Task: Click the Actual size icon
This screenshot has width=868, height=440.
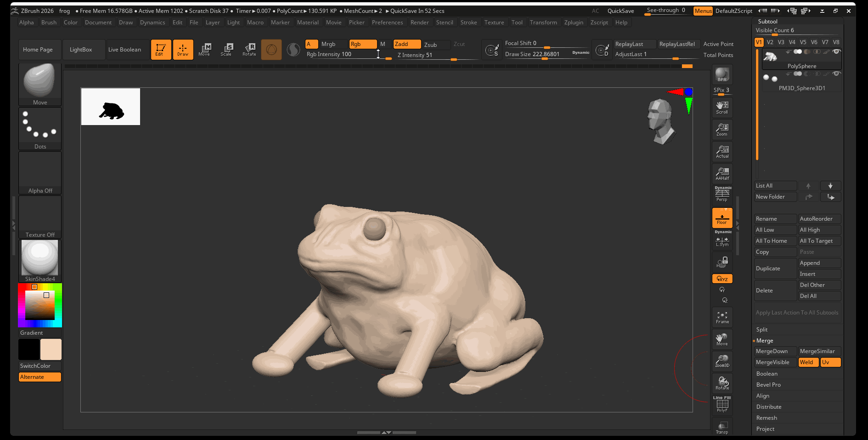Action: click(722, 152)
